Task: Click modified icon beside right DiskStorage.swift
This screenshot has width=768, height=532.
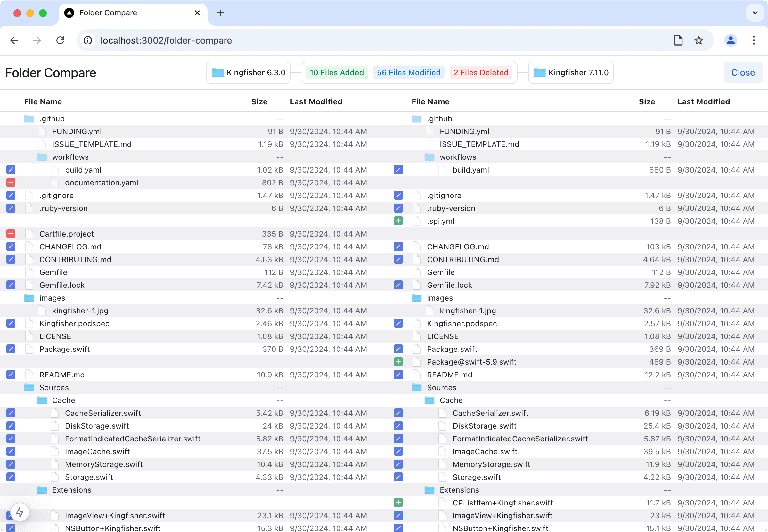Action: (398, 426)
